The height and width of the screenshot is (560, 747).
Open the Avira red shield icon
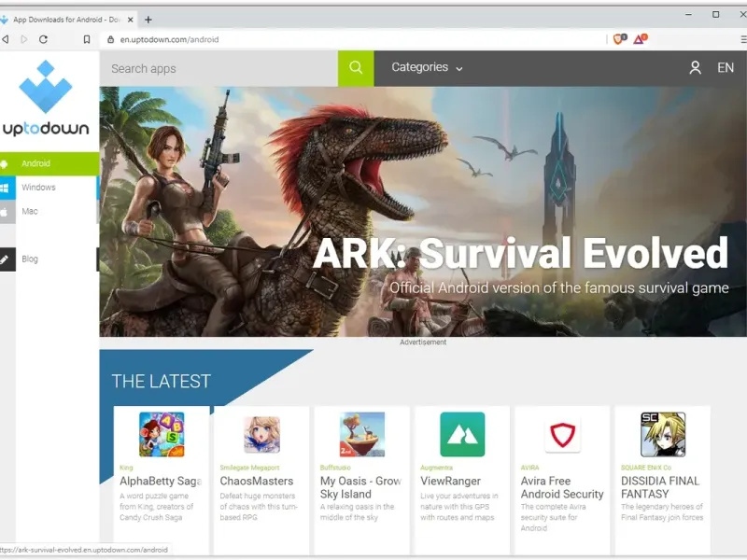[563, 434]
